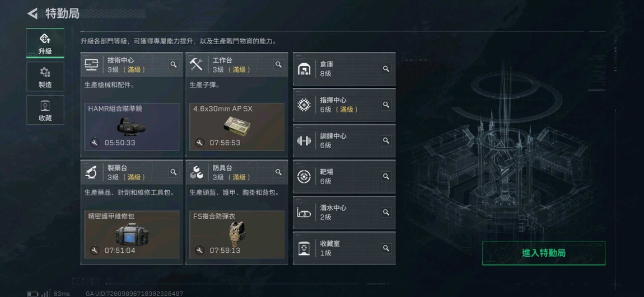The width and height of the screenshot is (644, 297).
Task: Open magnifier details for 技術中心
Action: [x=174, y=64]
